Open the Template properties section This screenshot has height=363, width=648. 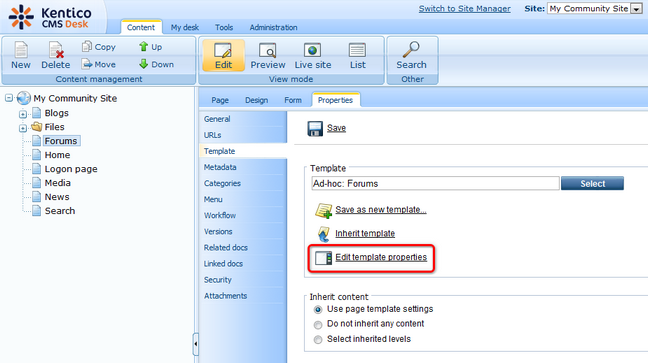click(x=243, y=151)
